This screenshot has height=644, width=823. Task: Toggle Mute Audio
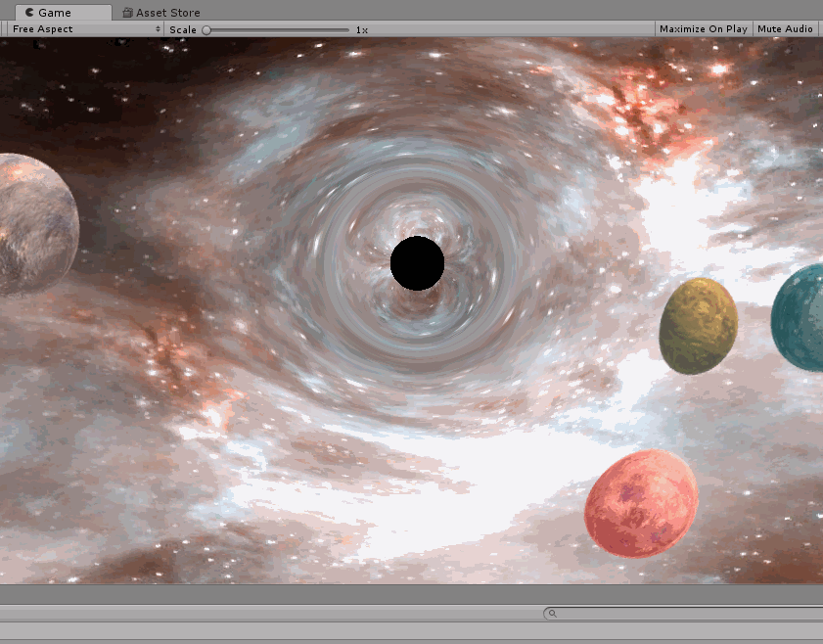point(785,29)
